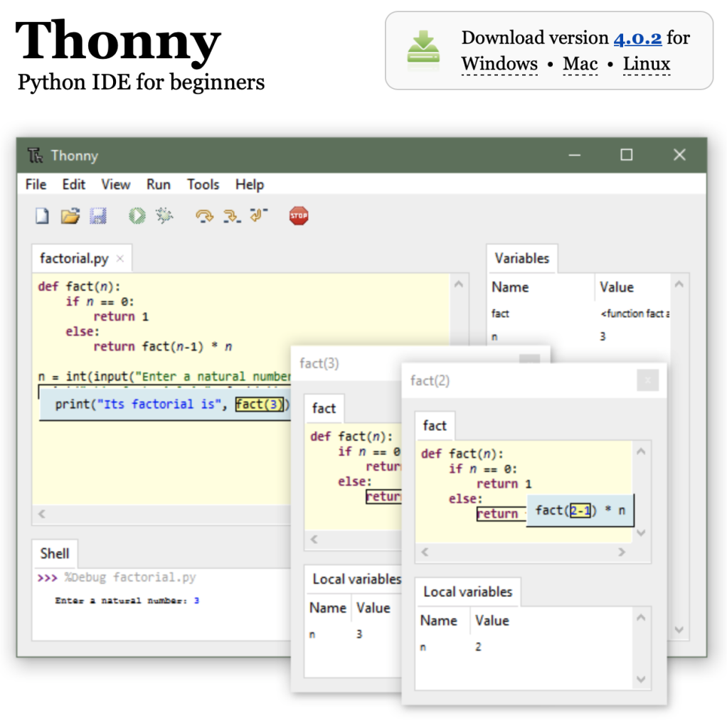Click the Step out debugger icon
The height and width of the screenshot is (728, 727).
point(259,215)
